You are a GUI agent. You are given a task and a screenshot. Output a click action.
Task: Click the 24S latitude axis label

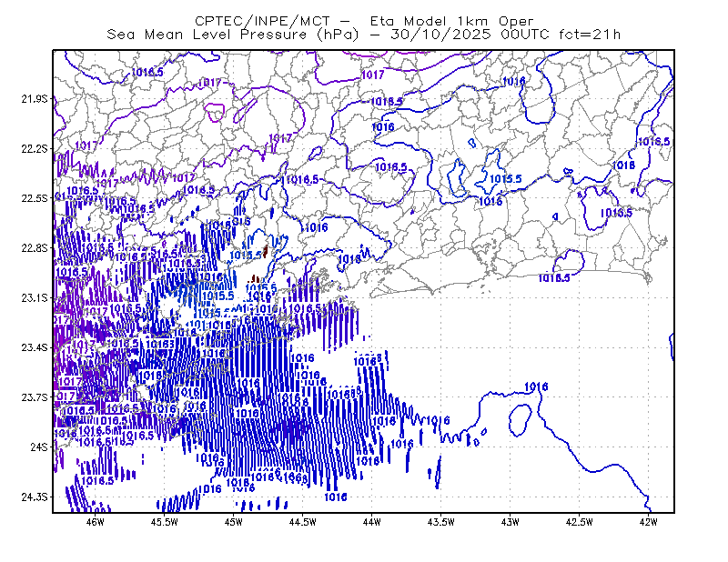39,447
